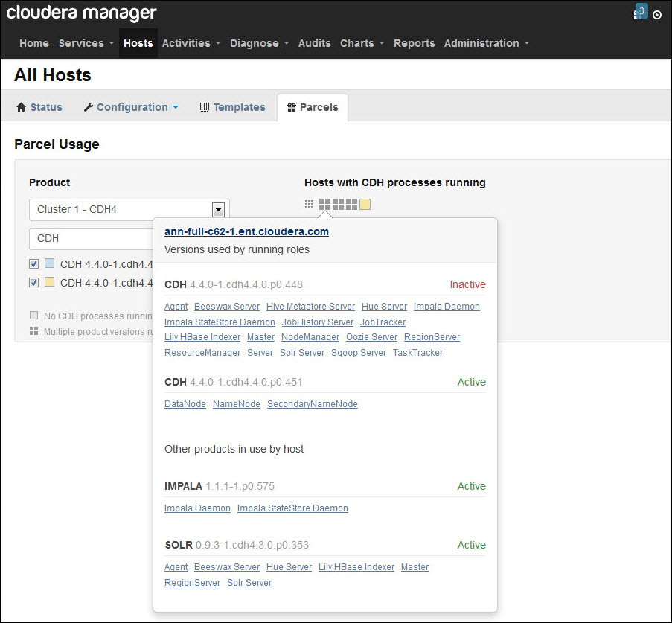This screenshot has width=672, height=623.
Task: Click Solr Server link under SOLR section
Action: pyautogui.click(x=249, y=583)
